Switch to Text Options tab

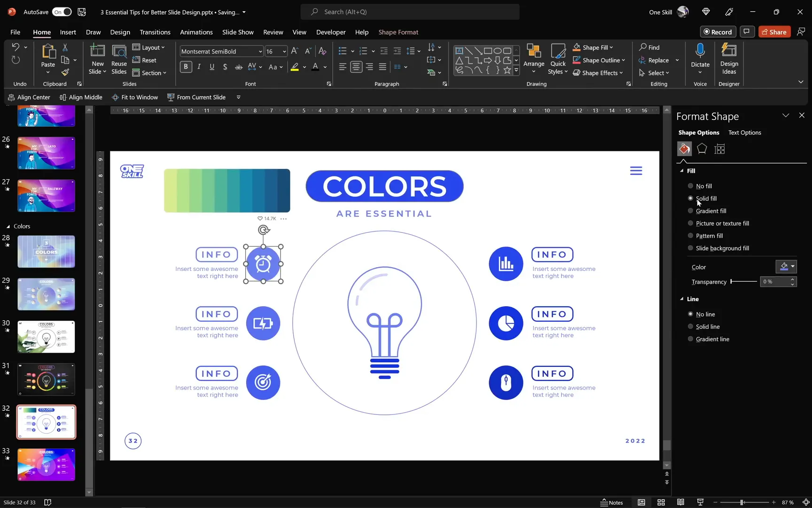point(744,133)
